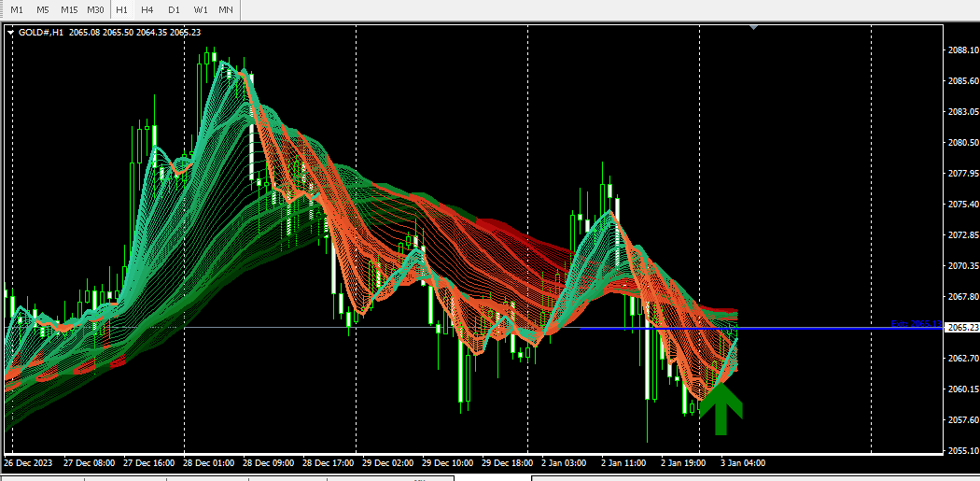980x481 pixels.
Task: Click the 29 Dec 10:00 time label
Action: [449, 462]
